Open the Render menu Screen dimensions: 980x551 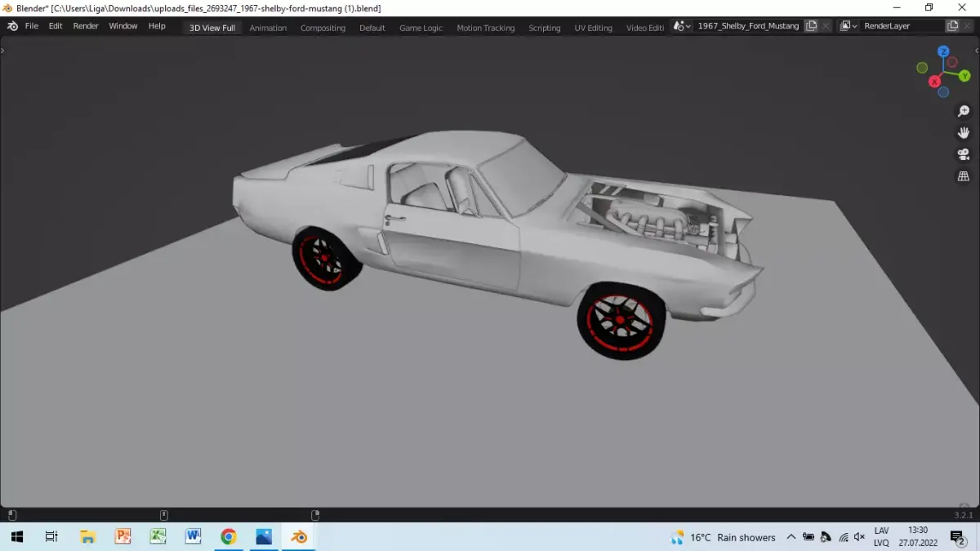[x=86, y=26]
